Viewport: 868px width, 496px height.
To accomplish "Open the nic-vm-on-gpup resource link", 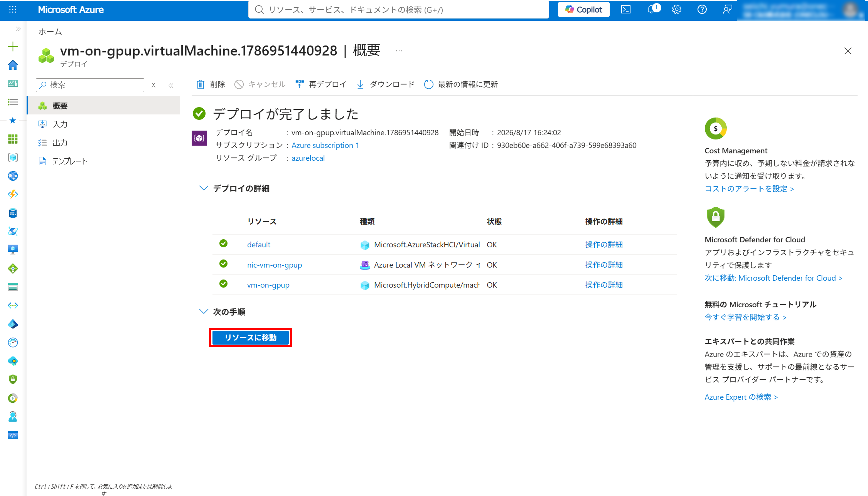I will pos(275,265).
